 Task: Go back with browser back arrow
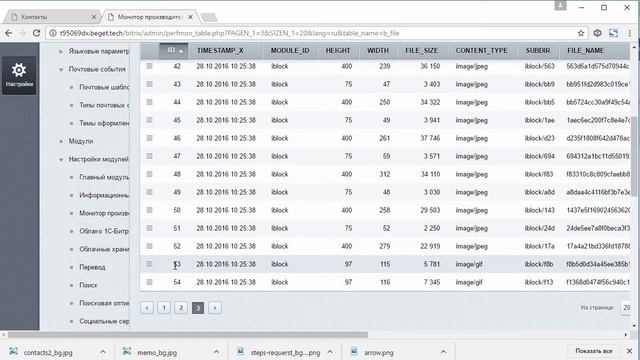click(9, 33)
